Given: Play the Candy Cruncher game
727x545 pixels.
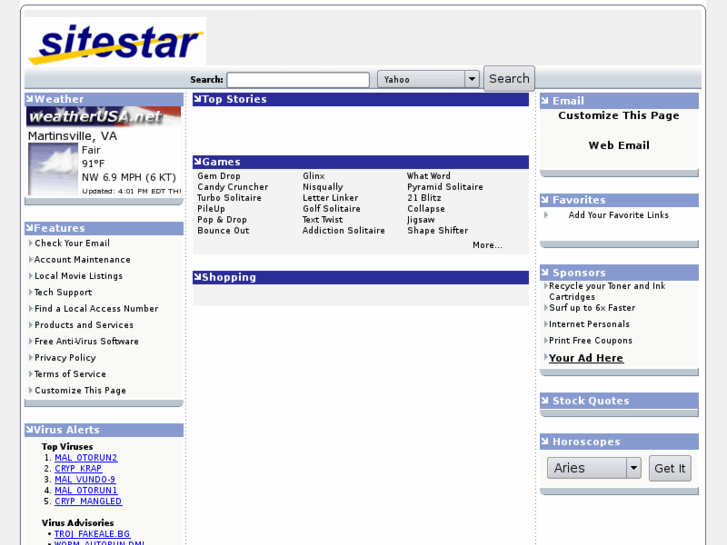Looking at the screenshot, I should (233, 186).
